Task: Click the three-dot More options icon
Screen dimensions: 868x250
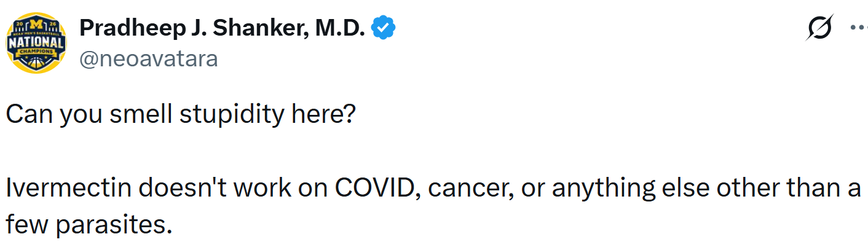Action: click(x=859, y=28)
